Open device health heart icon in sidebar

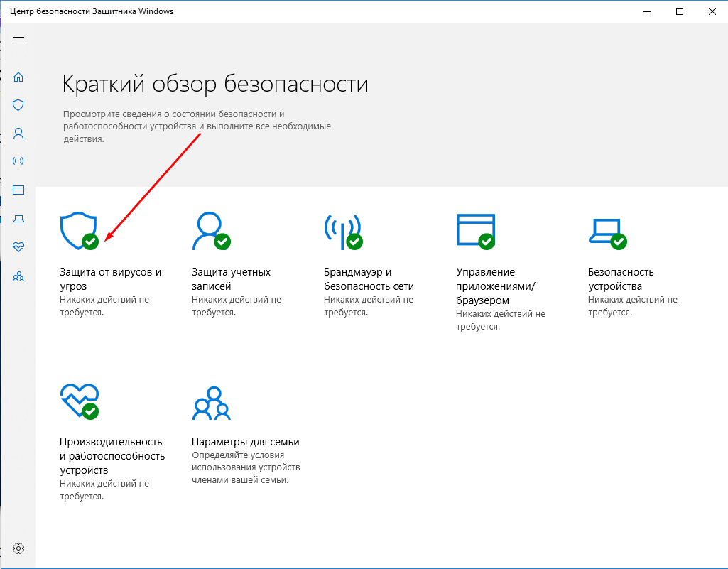click(x=18, y=246)
